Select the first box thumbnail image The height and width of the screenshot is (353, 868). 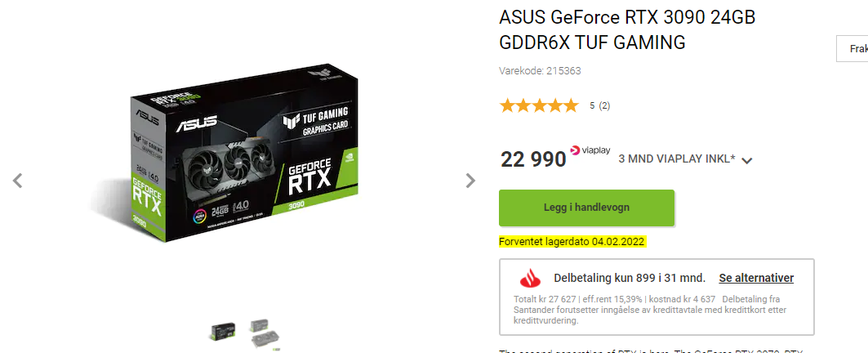click(223, 333)
